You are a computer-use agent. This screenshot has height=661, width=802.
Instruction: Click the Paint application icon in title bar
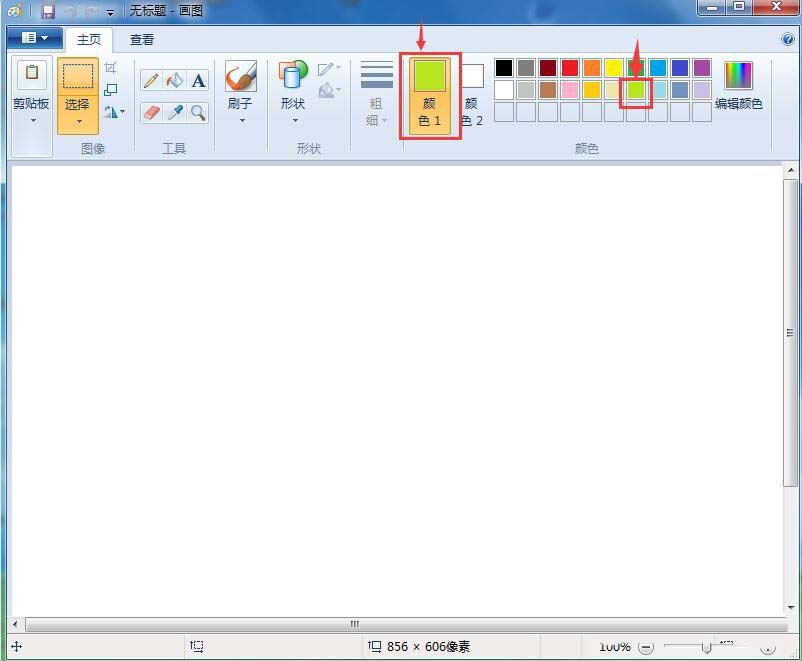pos(15,11)
